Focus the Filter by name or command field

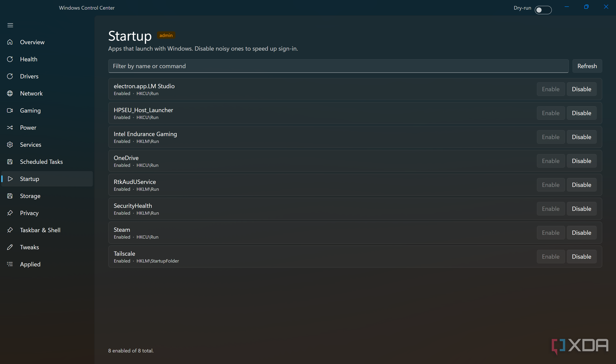pyautogui.click(x=338, y=66)
